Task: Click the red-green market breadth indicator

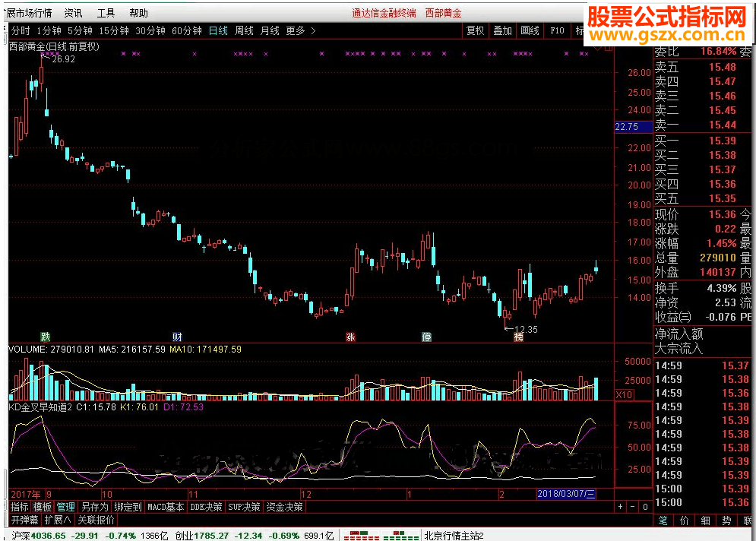Action: (381, 536)
